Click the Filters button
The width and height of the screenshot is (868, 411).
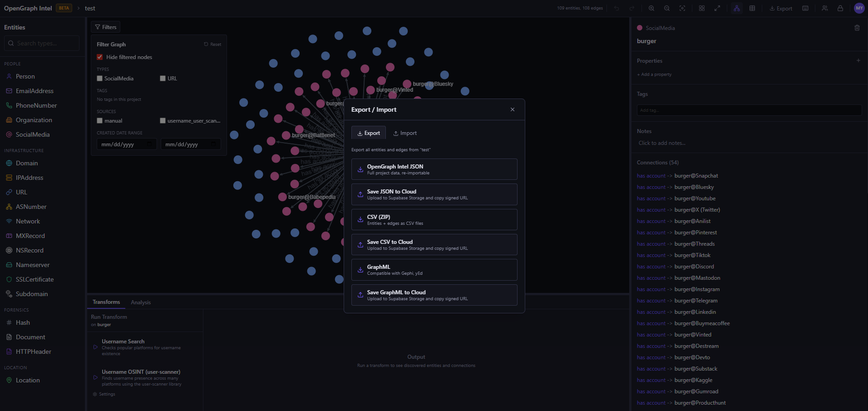tap(106, 27)
